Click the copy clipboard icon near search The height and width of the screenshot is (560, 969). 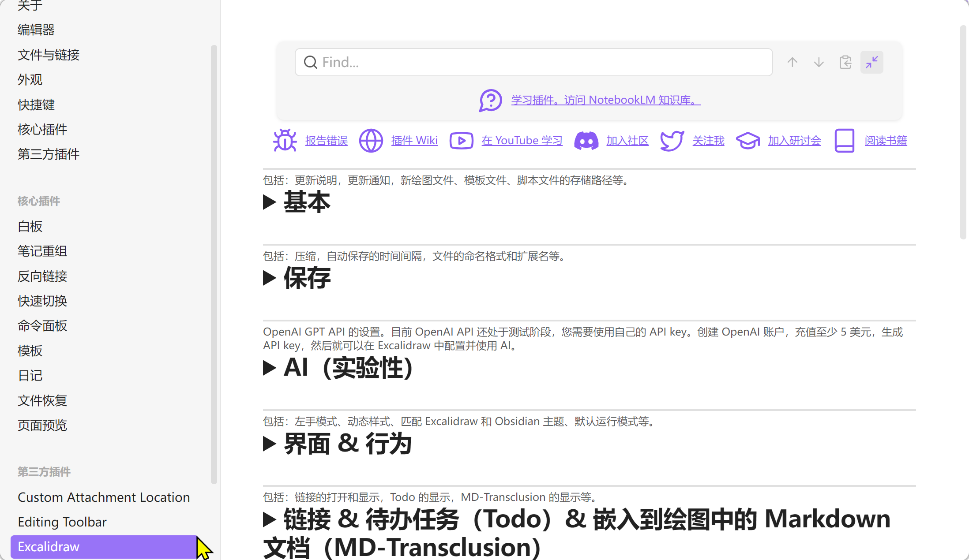tap(845, 62)
